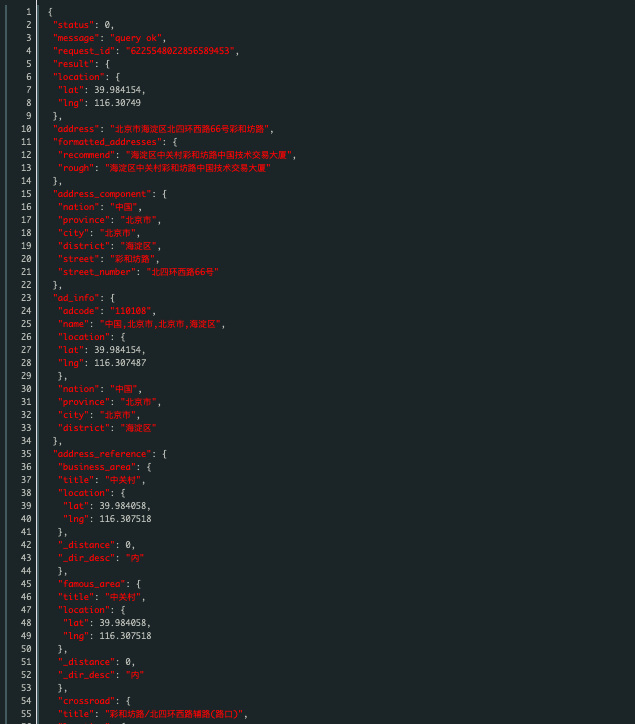This screenshot has height=724, width=635.
Task: Click the adcode value "110108"
Action: [131, 311]
